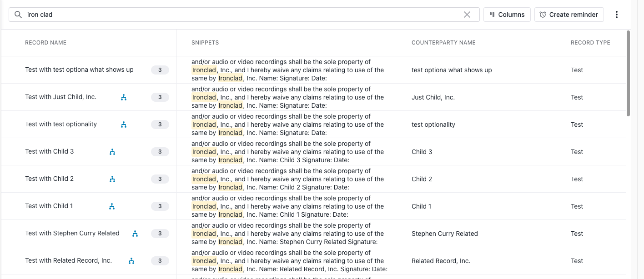Viewport: 644px width, 279px height.
Task: Click hierarchy icon for Test with test optionality
Action: point(124,125)
